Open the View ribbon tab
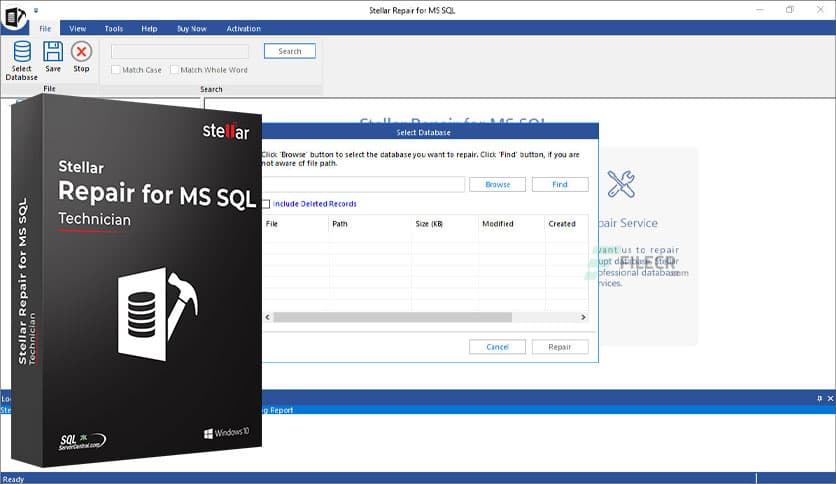Image resolution: width=836 pixels, height=484 pixels. pyautogui.click(x=77, y=29)
